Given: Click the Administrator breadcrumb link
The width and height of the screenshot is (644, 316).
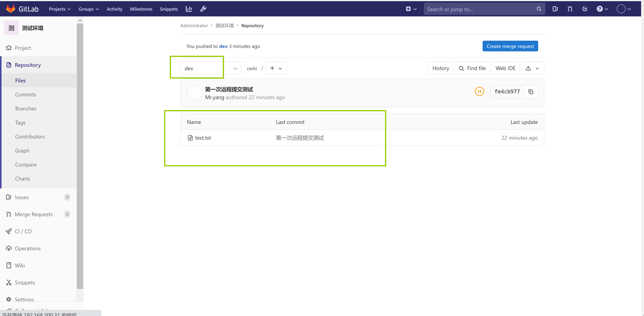Looking at the screenshot, I should (194, 26).
